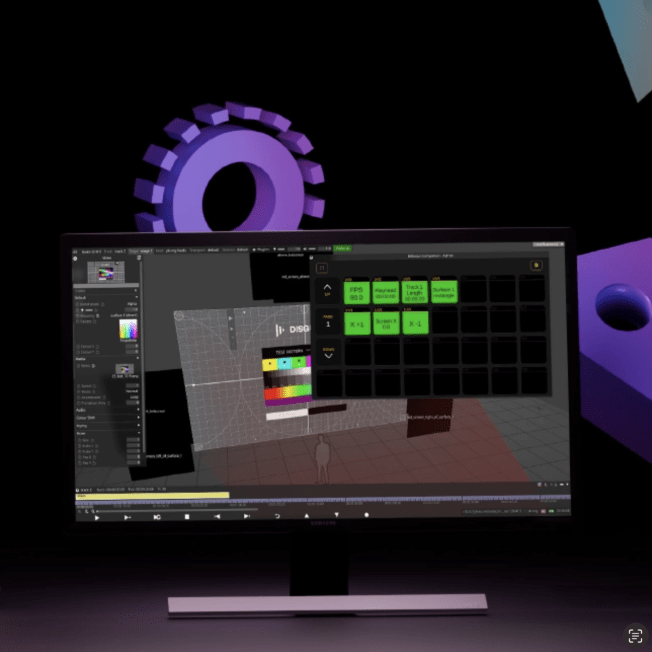
Task: Click the yellow layer bar on timeline
Action: click(x=152, y=495)
